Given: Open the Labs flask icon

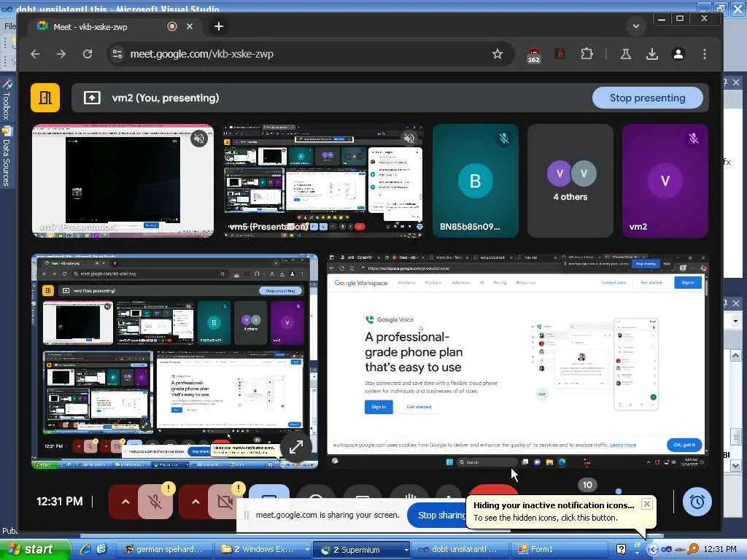Looking at the screenshot, I should pyautogui.click(x=625, y=54).
